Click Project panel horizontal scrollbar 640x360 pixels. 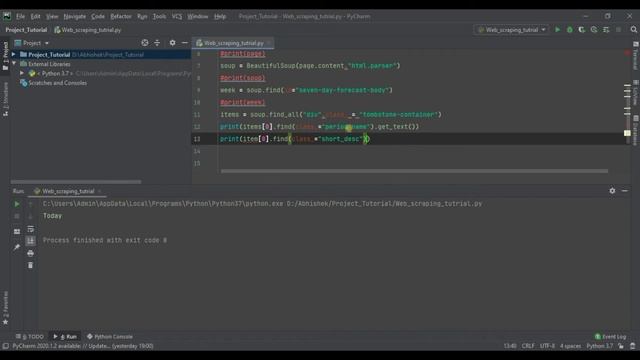pyautogui.click(x=76, y=182)
